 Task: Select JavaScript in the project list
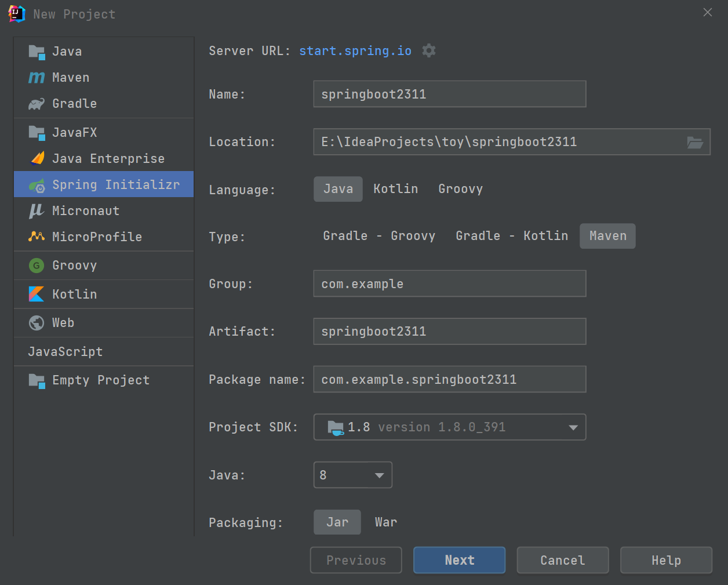coord(104,352)
